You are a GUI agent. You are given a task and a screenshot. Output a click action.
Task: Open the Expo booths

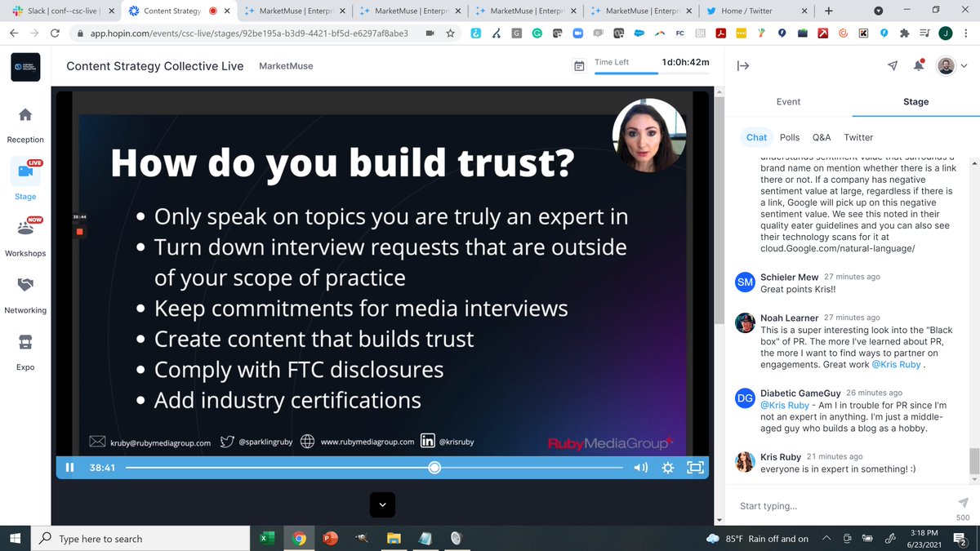coord(25,352)
